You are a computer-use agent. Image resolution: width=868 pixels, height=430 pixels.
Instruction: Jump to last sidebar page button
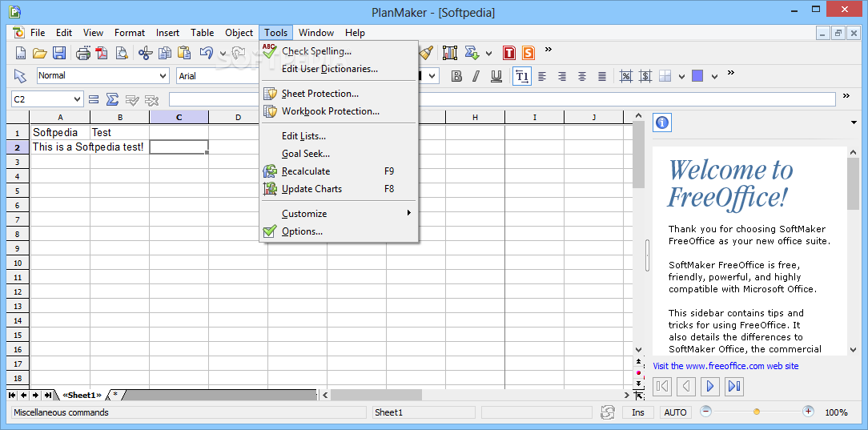pos(734,386)
